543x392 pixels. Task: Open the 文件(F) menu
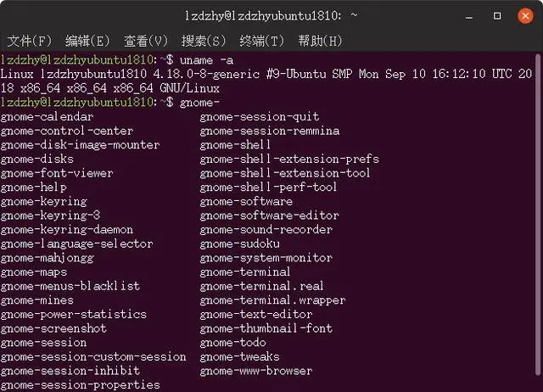(30, 41)
